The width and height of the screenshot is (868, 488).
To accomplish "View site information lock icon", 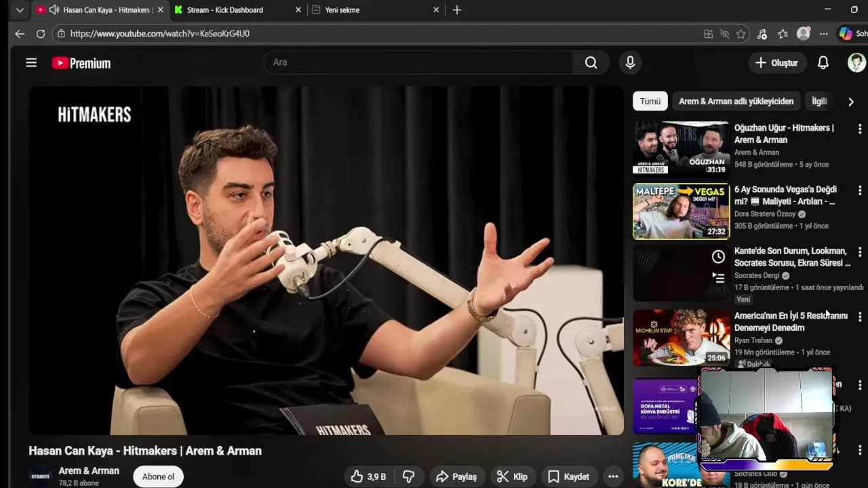I will (x=61, y=33).
